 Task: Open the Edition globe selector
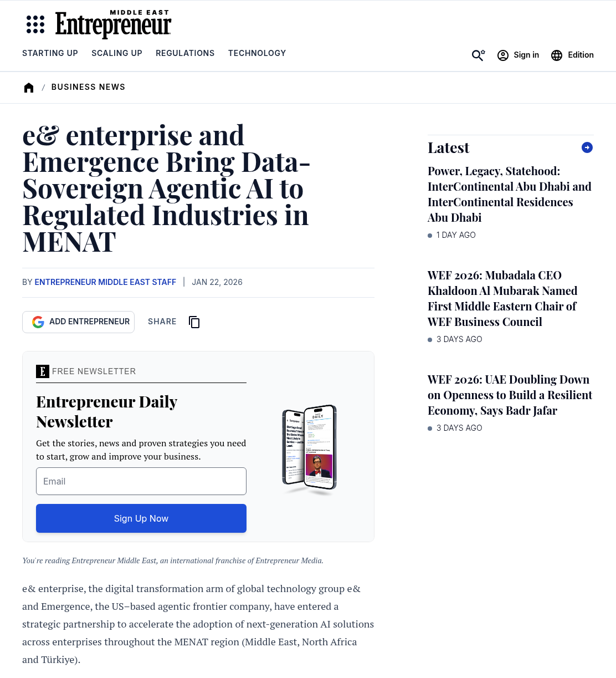(x=572, y=55)
